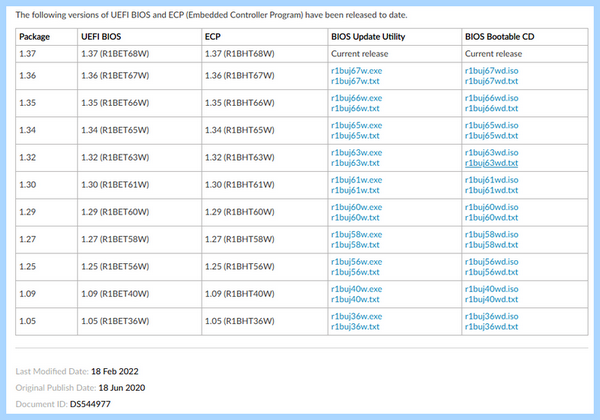Open r1buj60wd.txt link
Image resolution: width=600 pixels, height=420 pixels.
tap(491, 218)
